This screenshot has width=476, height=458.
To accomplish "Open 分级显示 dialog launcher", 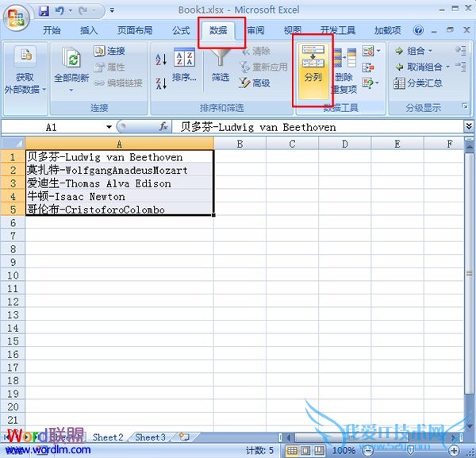I will coord(464,106).
